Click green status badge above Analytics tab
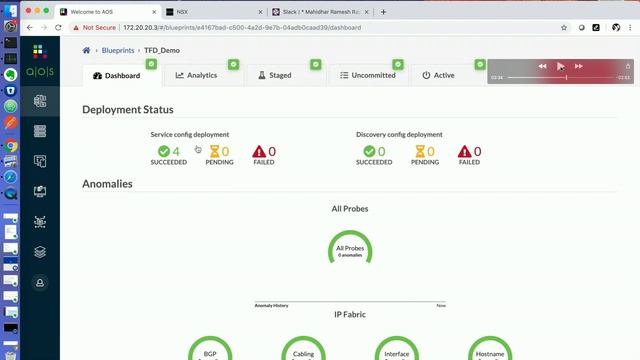 tap(233, 64)
